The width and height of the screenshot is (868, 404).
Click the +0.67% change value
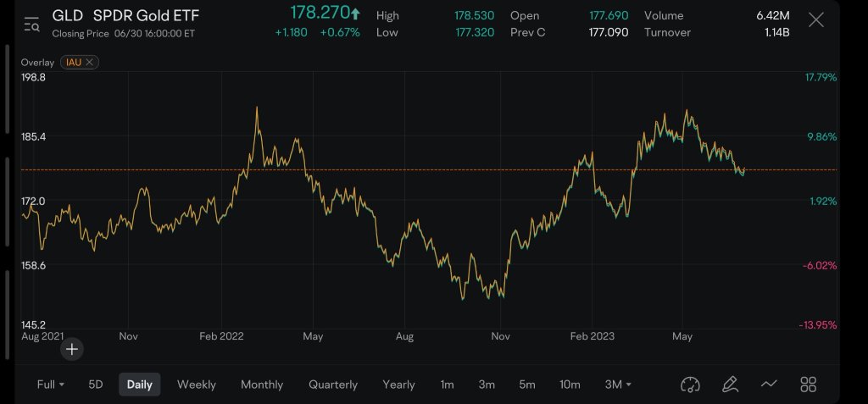340,33
